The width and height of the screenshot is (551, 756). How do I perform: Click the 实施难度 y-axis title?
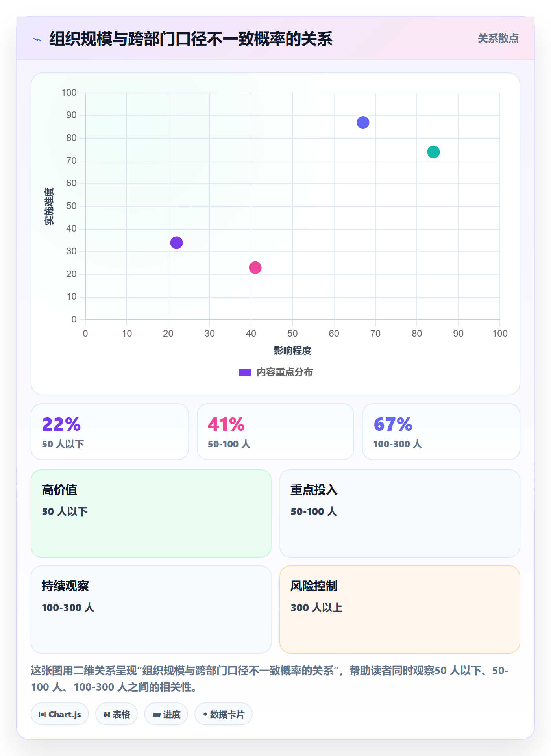(x=49, y=206)
